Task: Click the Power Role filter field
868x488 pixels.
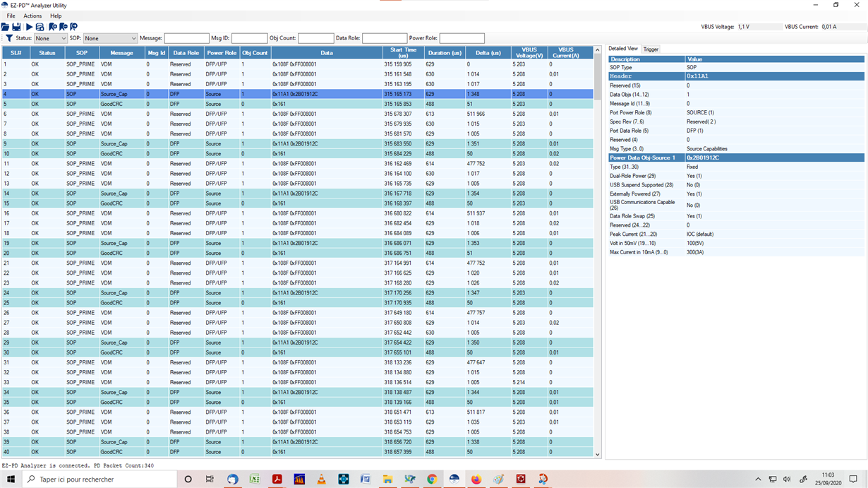Action: [462, 38]
